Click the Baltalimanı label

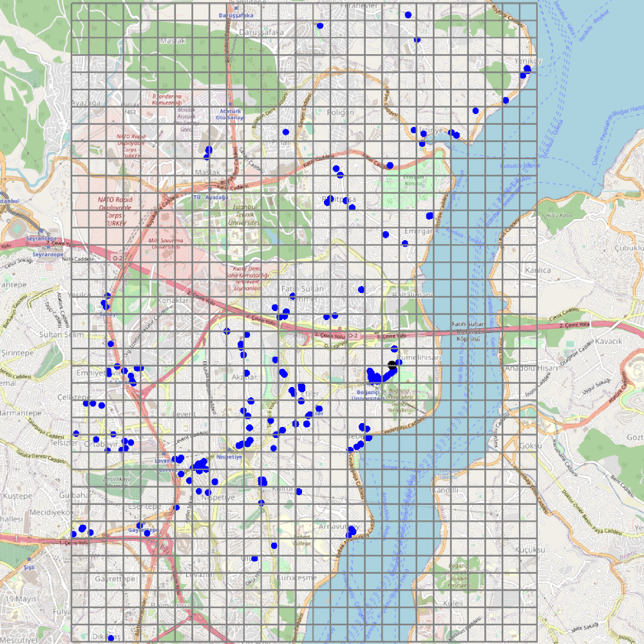(x=412, y=295)
